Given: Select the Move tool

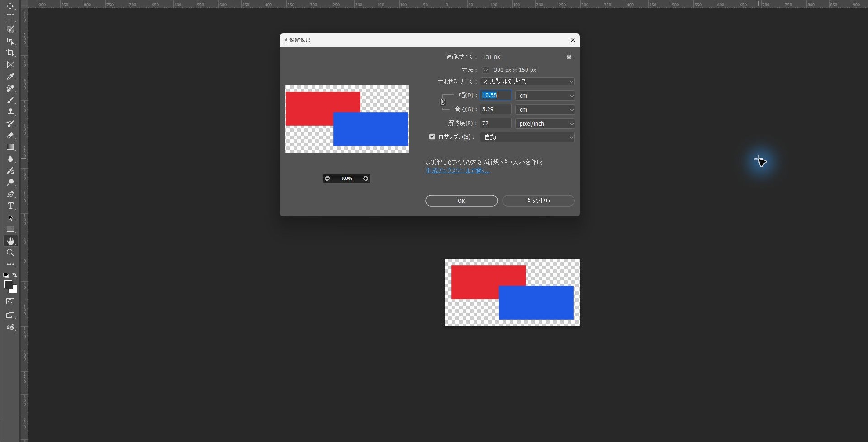Looking at the screenshot, I should coord(10,6).
